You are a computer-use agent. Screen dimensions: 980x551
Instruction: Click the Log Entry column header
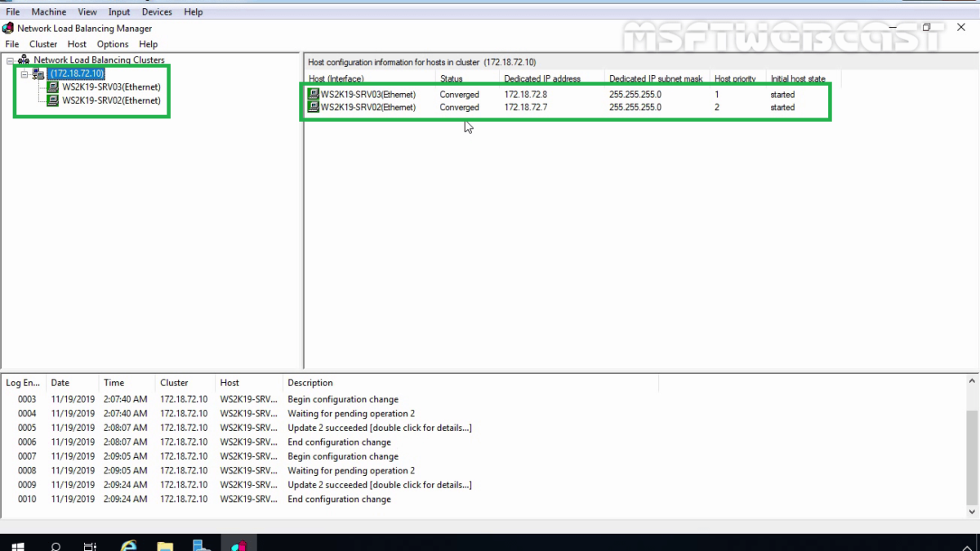(23, 383)
